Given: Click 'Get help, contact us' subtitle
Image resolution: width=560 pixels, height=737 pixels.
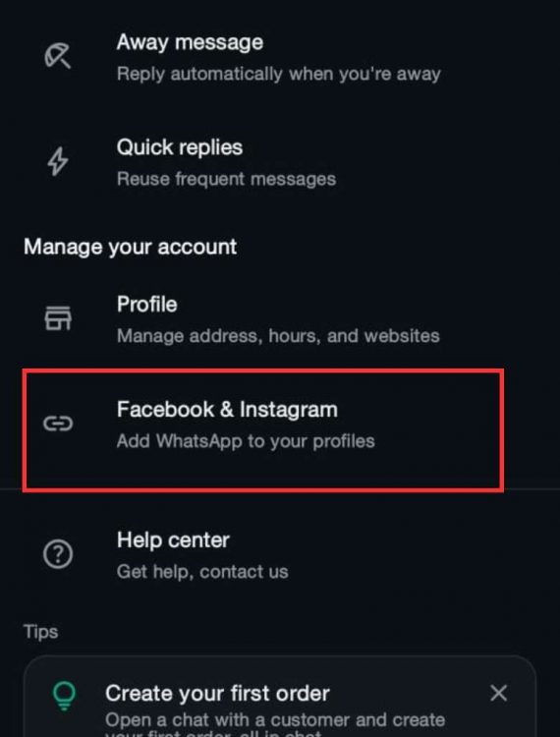Looking at the screenshot, I should pyautogui.click(x=202, y=572).
